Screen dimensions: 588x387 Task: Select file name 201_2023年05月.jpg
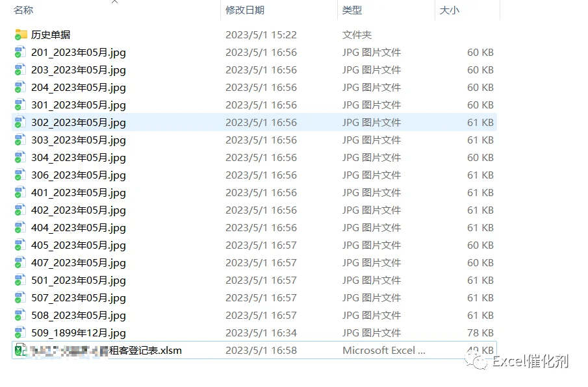pos(79,53)
